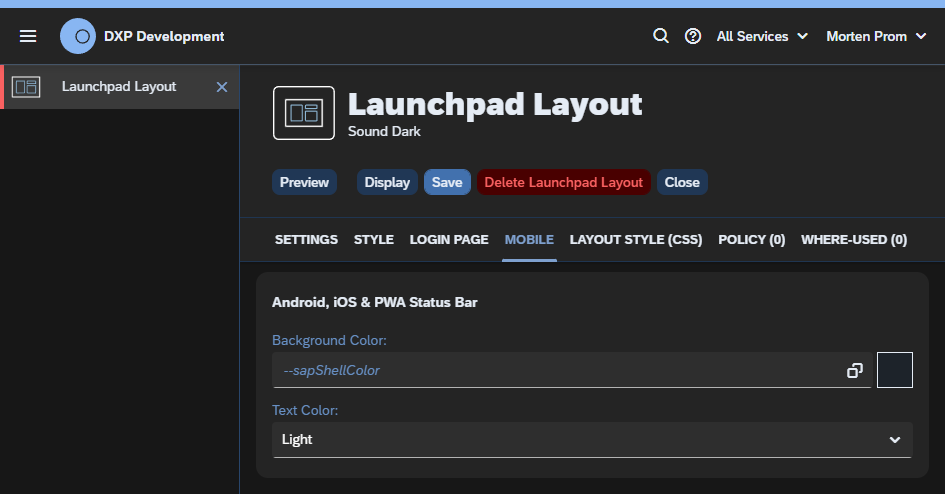
Task: Open the WHERE-USED (0) tab
Action: (854, 240)
